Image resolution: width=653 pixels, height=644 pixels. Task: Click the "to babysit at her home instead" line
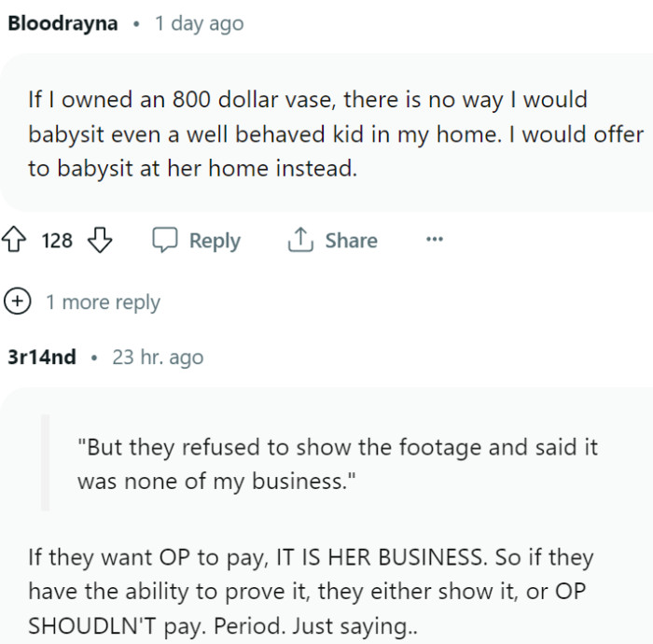192,170
